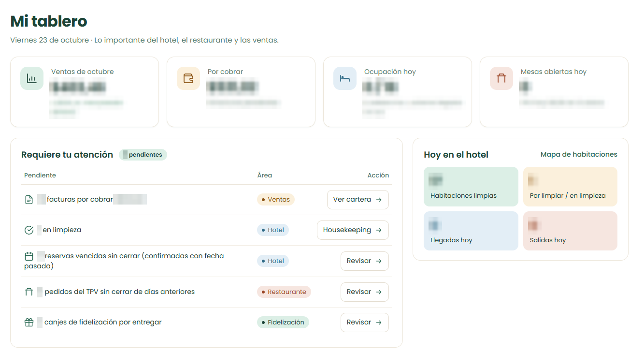The height and width of the screenshot is (352, 644).
Task: Click the Mi tablero page title
Action: click(x=49, y=21)
